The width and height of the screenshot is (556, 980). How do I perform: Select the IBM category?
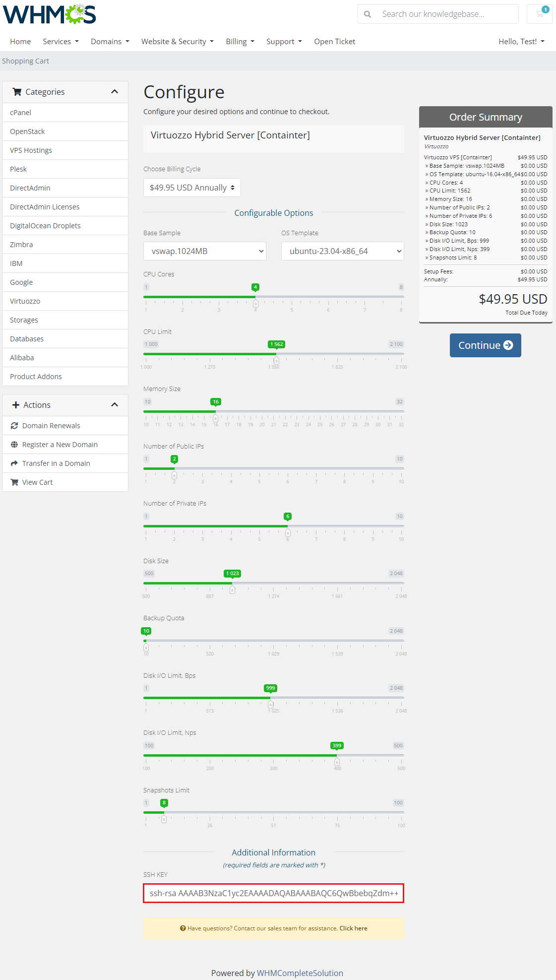coord(65,263)
